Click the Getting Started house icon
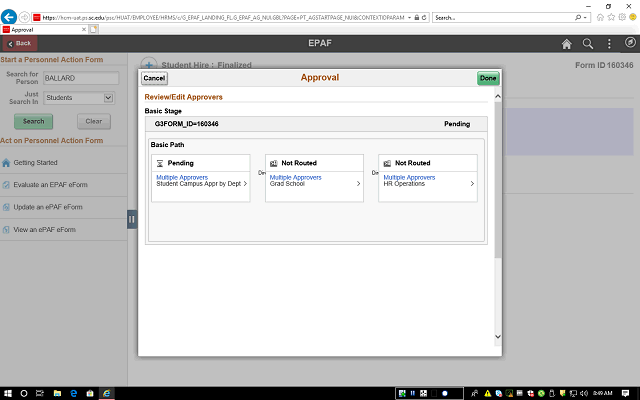Image resolution: width=640 pixels, height=400 pixels. (6, 163)
